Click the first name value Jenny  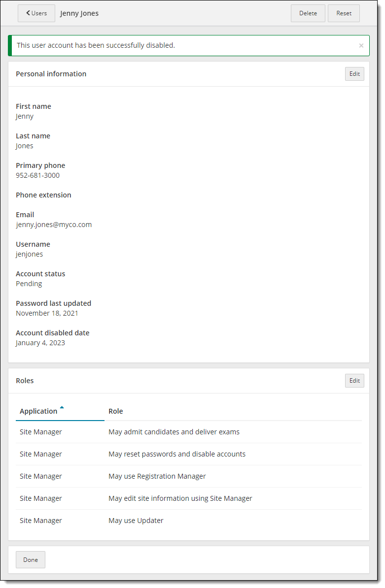pyautogui.click(x=24, y=116)
